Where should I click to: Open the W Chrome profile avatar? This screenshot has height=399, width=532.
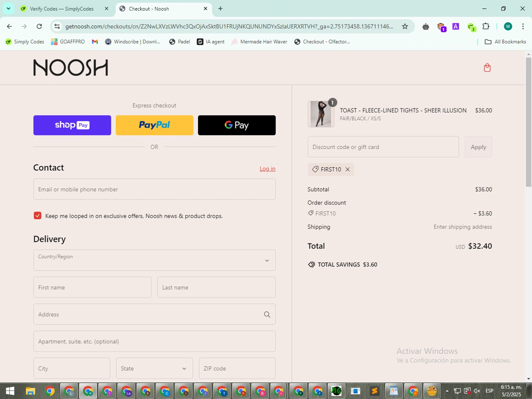click(508, 26)
